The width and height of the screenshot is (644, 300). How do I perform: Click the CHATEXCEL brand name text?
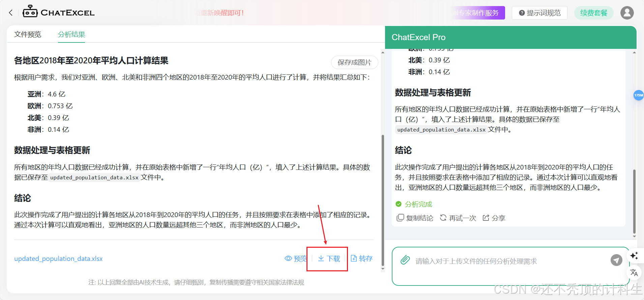67,13
